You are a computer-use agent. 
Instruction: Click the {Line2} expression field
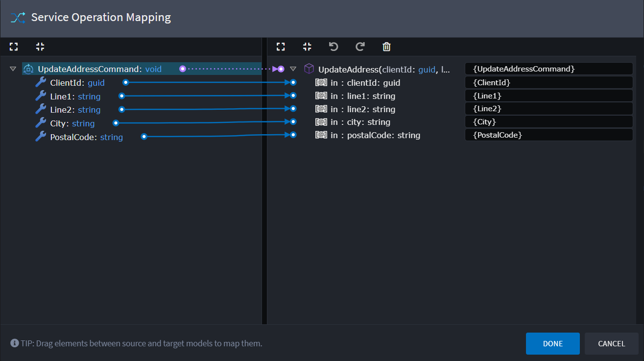tap(549, 109)
